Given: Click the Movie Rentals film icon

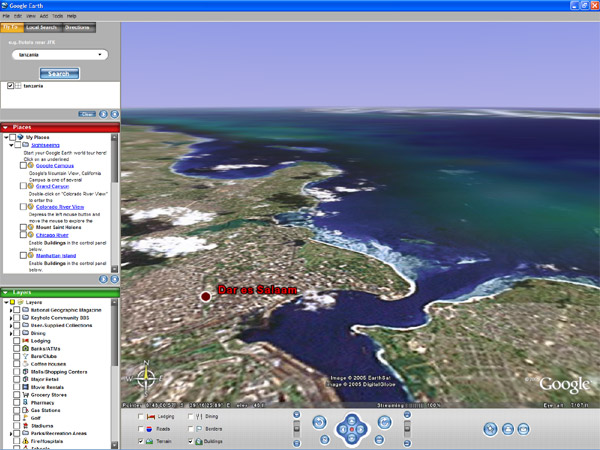Looking at the screenshot, I should (25, 387).
